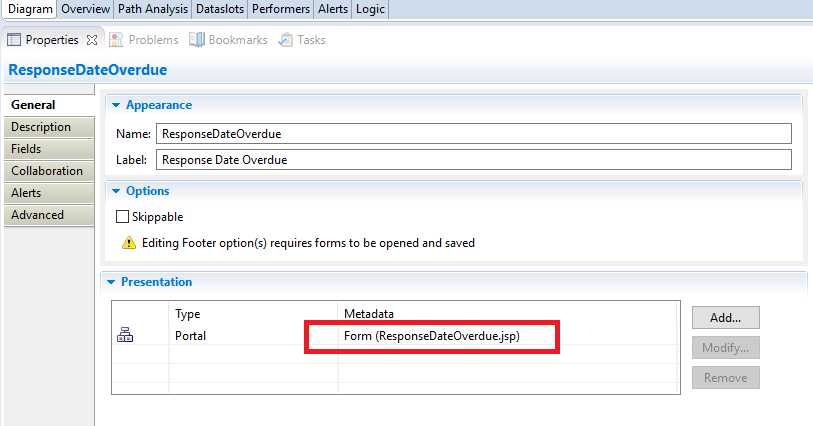Image resolution: width=813 pixels, height=426 pixels.
Task: Select the Alerts side tab
Action: (x=49, y=193)
